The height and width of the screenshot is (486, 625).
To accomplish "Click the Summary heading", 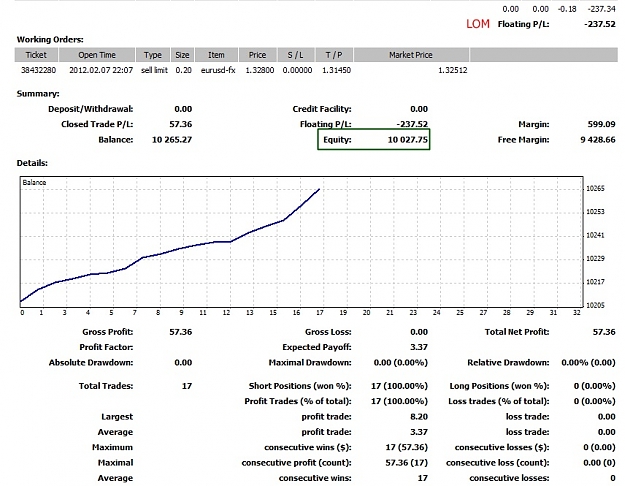I will (38, 94).
